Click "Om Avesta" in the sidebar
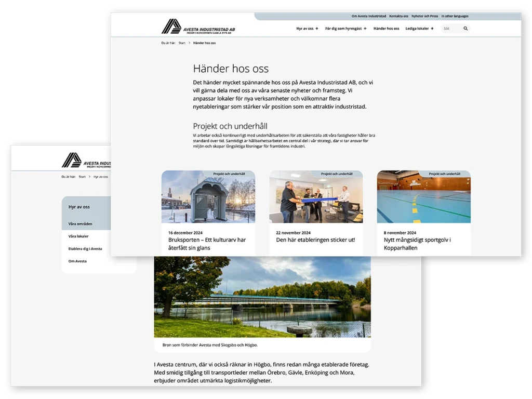The width and height of the screenshot is (532, 399). [x=79, y=261]
